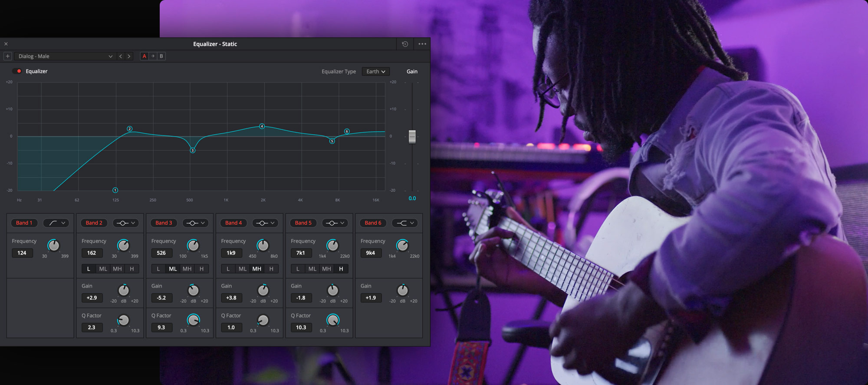Select the A comparison state
This screenshot has height=385, width=868.
pos(145,56)
